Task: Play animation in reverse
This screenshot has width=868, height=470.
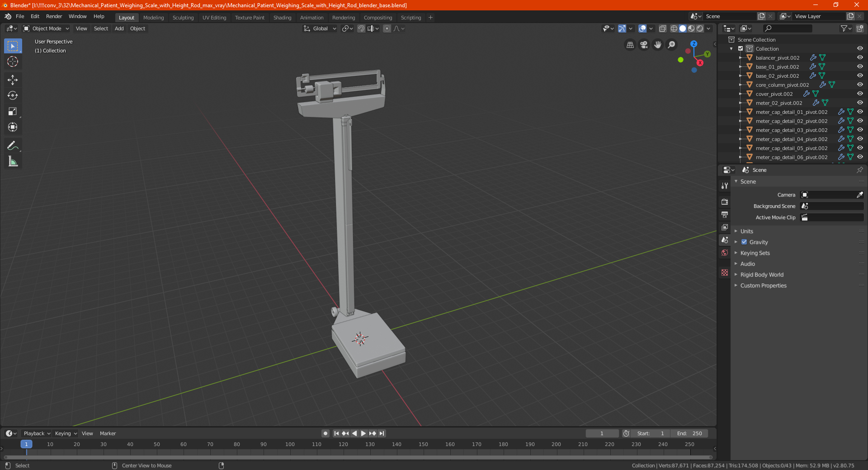Action: (354, 433)
